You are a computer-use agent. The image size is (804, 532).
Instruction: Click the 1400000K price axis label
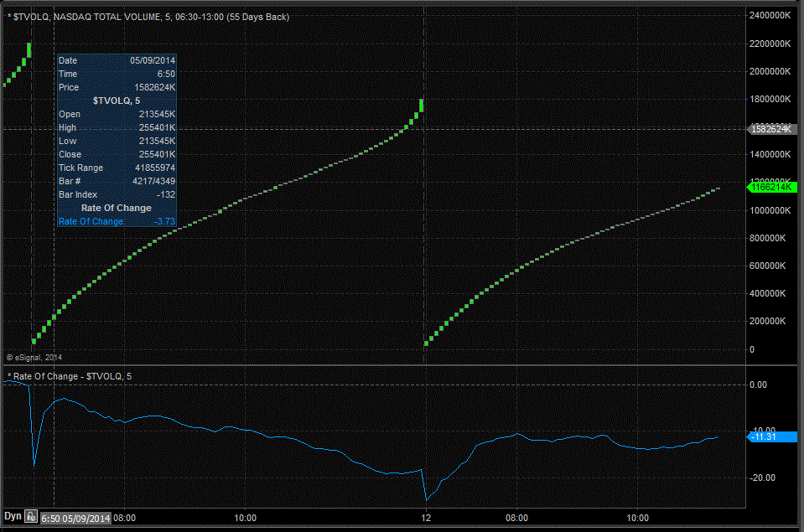pyautogui.click(x=770, y=154)
